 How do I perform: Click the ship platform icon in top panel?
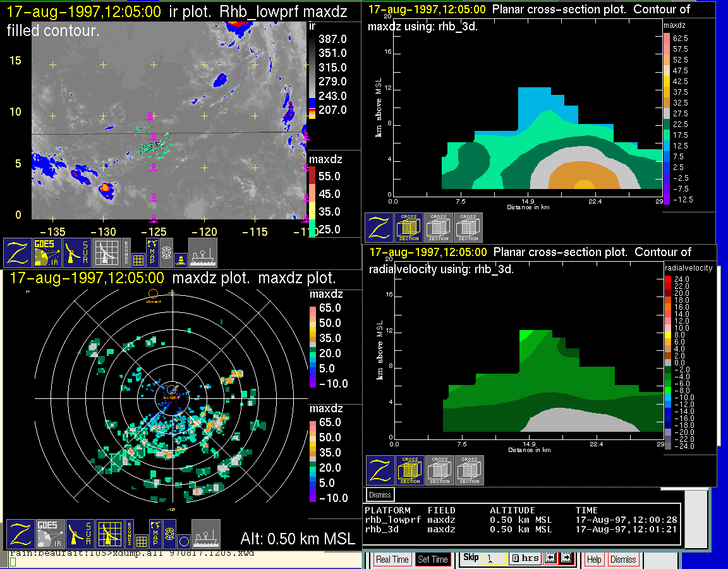point(203,252)
